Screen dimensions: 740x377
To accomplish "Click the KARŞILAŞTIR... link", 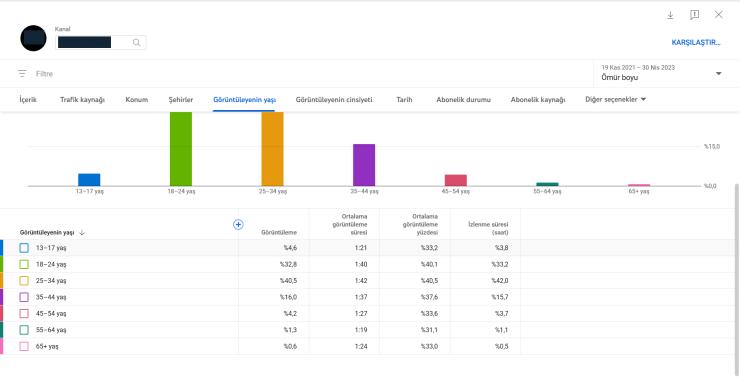I will point(696,42).
